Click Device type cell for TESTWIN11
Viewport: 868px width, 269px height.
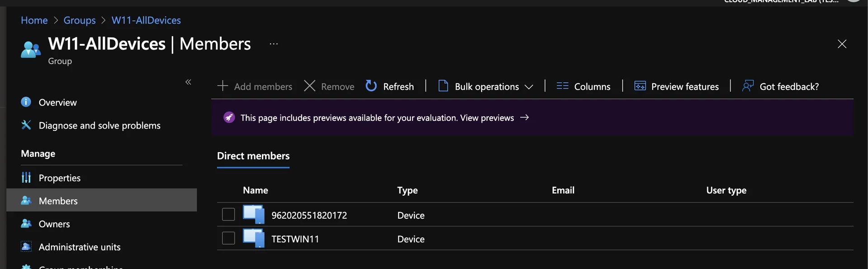coord(411,239)
